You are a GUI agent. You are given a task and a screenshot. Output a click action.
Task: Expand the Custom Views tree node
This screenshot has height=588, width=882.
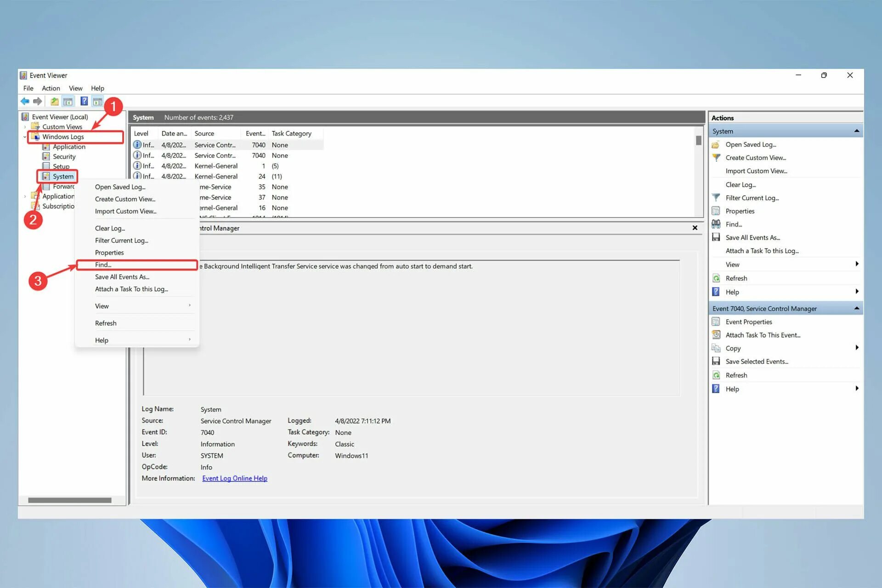tap(25, 127)
